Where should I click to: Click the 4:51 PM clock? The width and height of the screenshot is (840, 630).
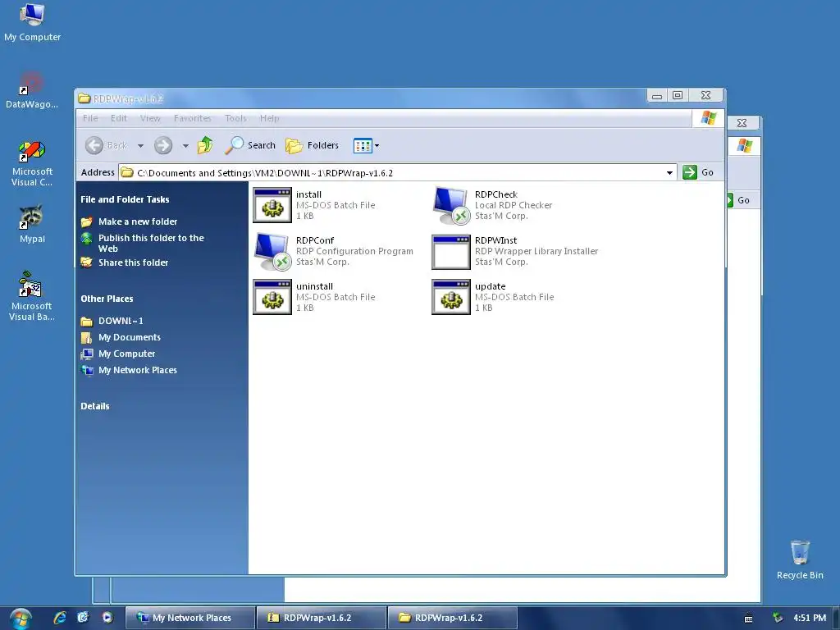[x=810, y=618]
